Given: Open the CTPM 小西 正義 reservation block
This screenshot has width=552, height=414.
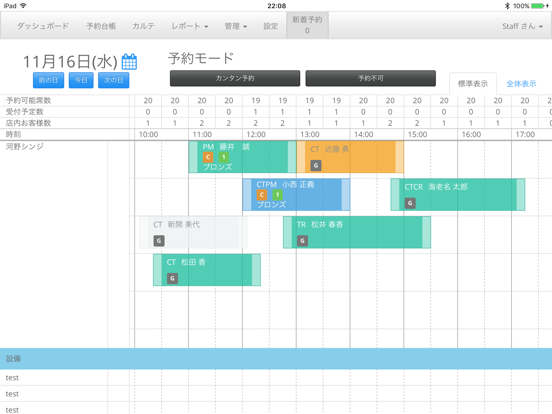Looking at the screenshot, I should tap(296, 195).
